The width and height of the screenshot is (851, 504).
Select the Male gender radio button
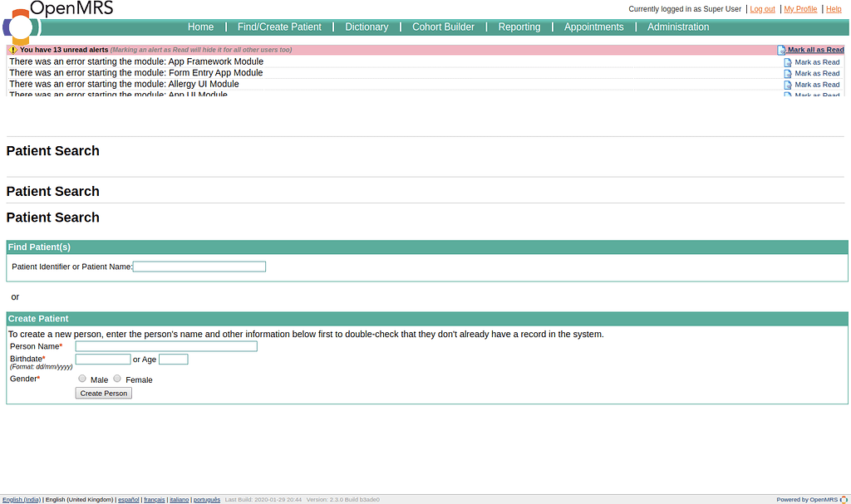82,379
